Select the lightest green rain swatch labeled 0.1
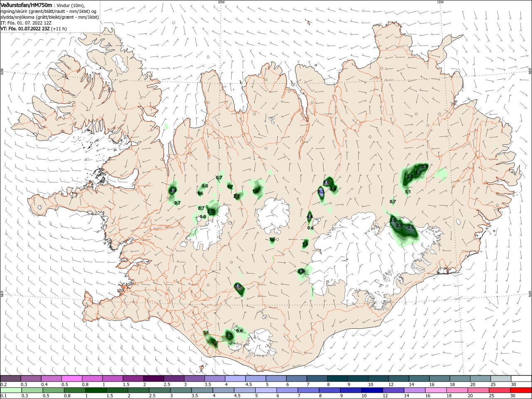This screenshot has height=399, width=532. coord(10,390)
